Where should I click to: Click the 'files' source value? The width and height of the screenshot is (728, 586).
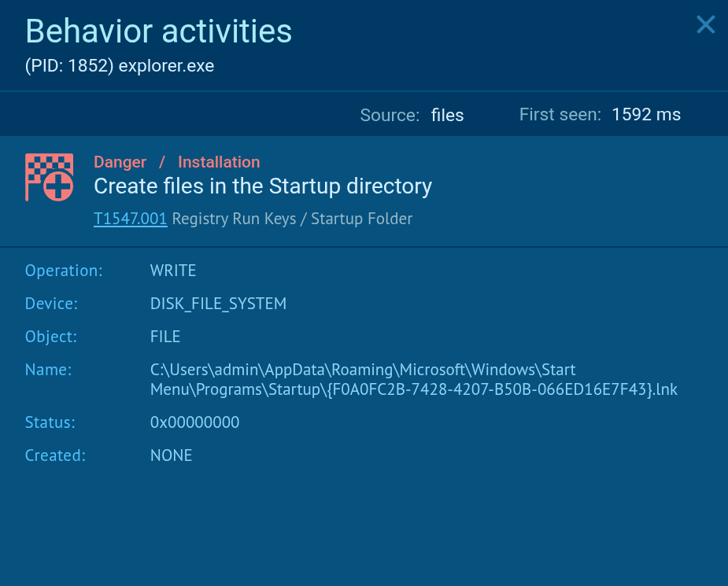click(447, 115)
